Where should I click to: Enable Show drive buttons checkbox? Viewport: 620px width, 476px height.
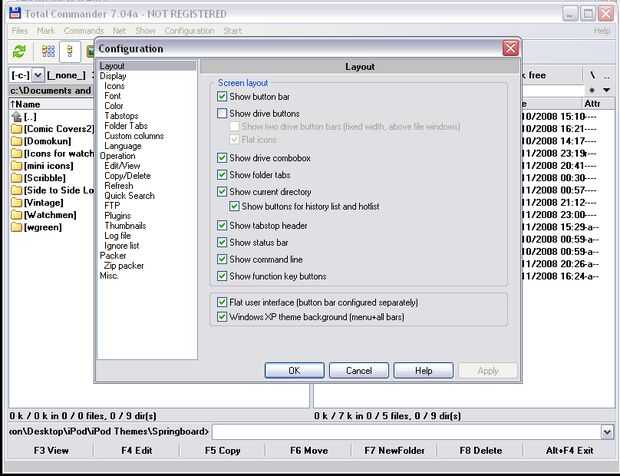click(222, 113)
